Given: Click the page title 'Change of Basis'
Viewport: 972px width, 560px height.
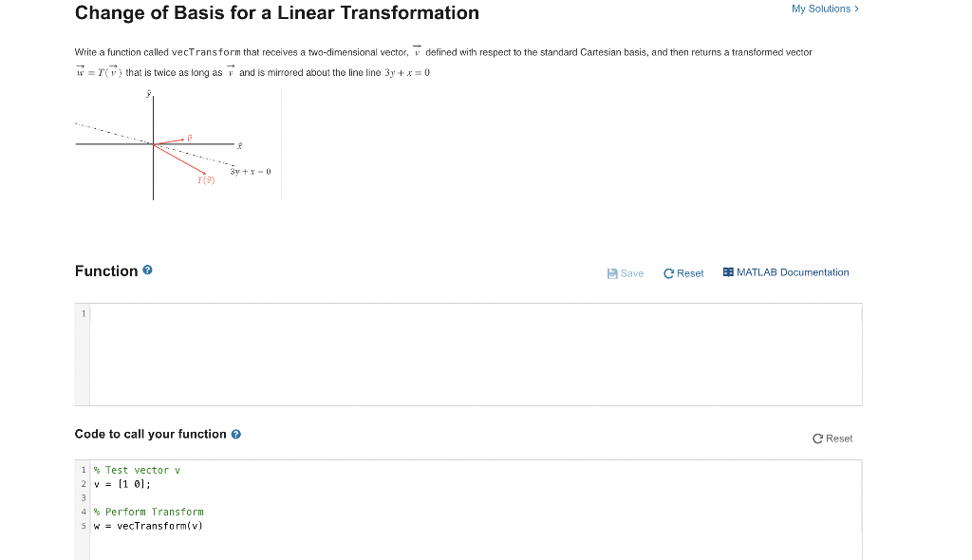Looking at the screenshot, I should coord(277,12).
